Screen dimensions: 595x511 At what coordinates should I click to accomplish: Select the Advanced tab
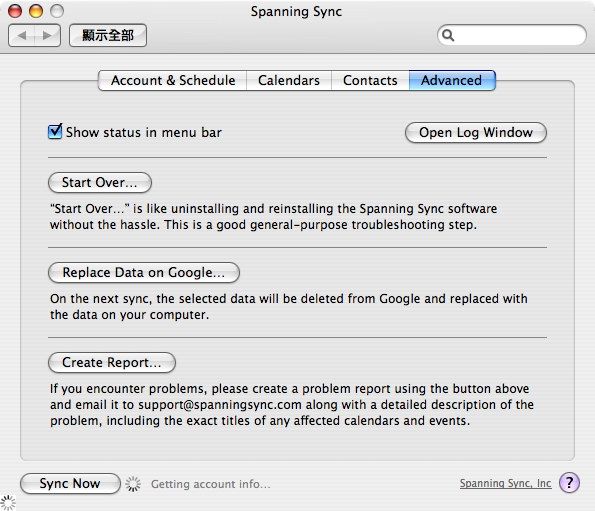coord(452,80)
